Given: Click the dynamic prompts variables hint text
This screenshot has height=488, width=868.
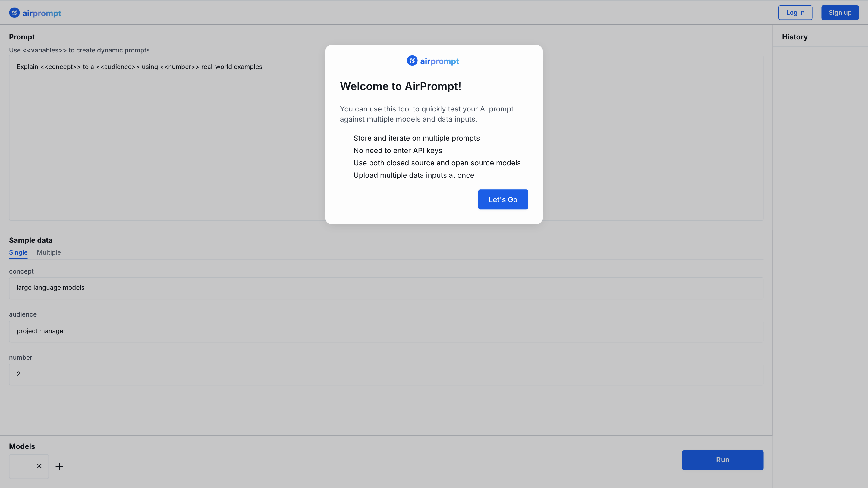Looking at the screenshot, I should coord(79,50).
